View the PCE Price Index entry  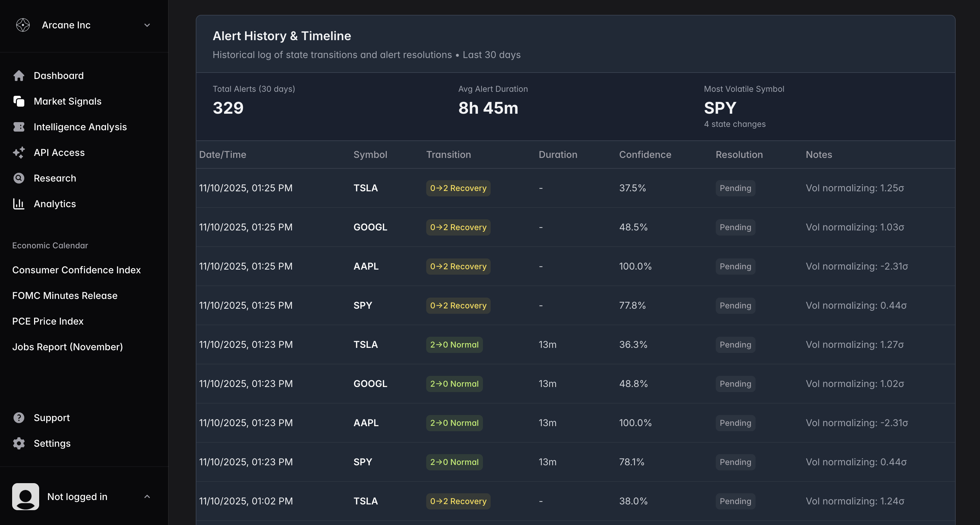pos(47,321)
